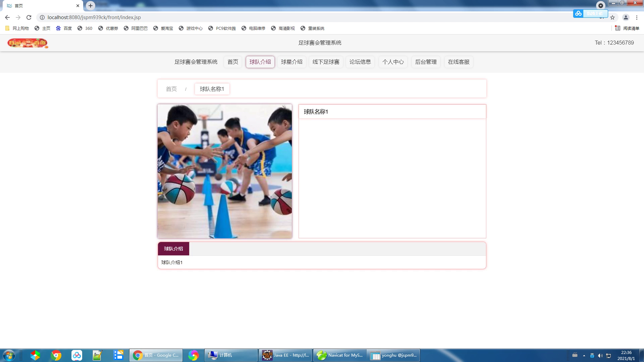Select 后台管理 navigation item
Image resolution: width=644 pixels, height=362 pixels.
(x=426, y=62)
